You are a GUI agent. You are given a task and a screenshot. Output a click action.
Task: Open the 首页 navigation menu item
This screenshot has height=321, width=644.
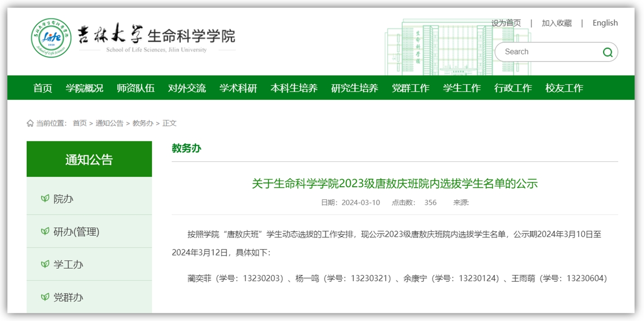[42, 88]
